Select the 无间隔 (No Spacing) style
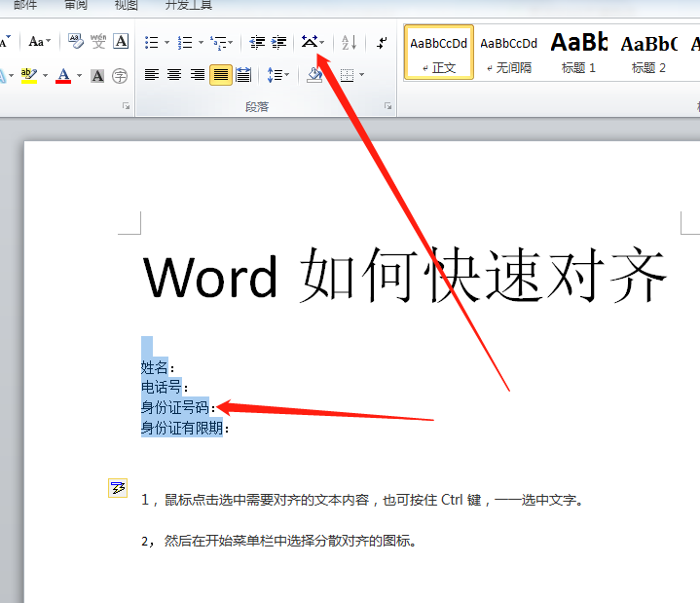Image resolution: width=700 pixels, height=603 pixels. 509,53
